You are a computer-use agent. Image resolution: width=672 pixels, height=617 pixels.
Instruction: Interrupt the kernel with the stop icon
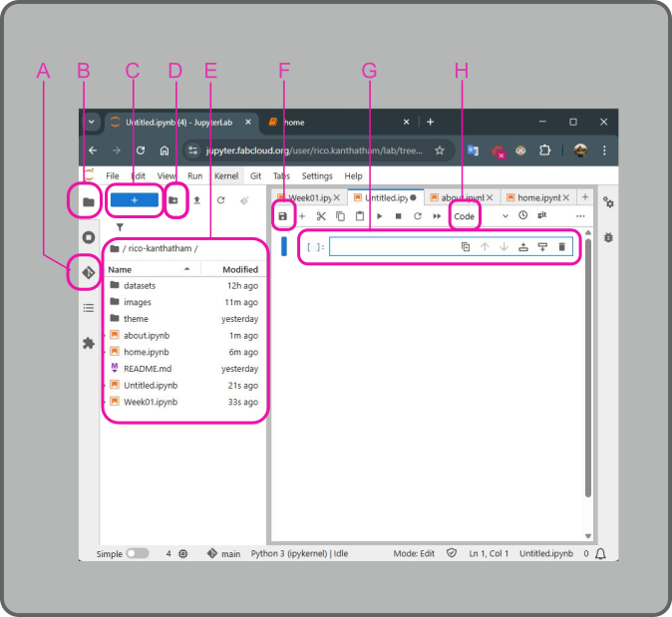398,216
